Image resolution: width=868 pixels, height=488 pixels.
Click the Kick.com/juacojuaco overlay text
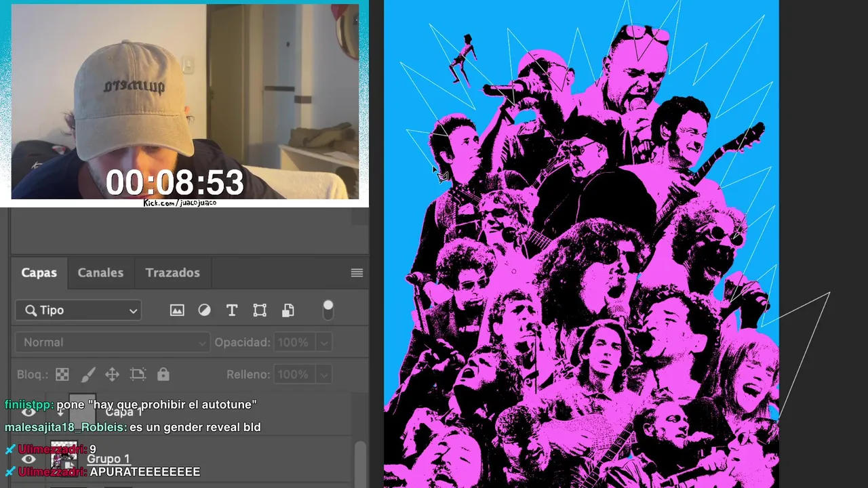click(180, 203)
